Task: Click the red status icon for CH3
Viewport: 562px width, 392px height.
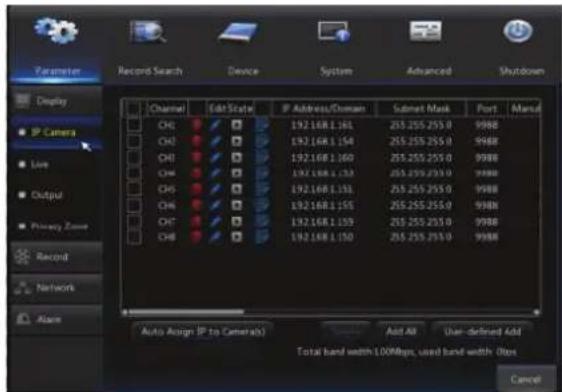Action: coord(196,157)
